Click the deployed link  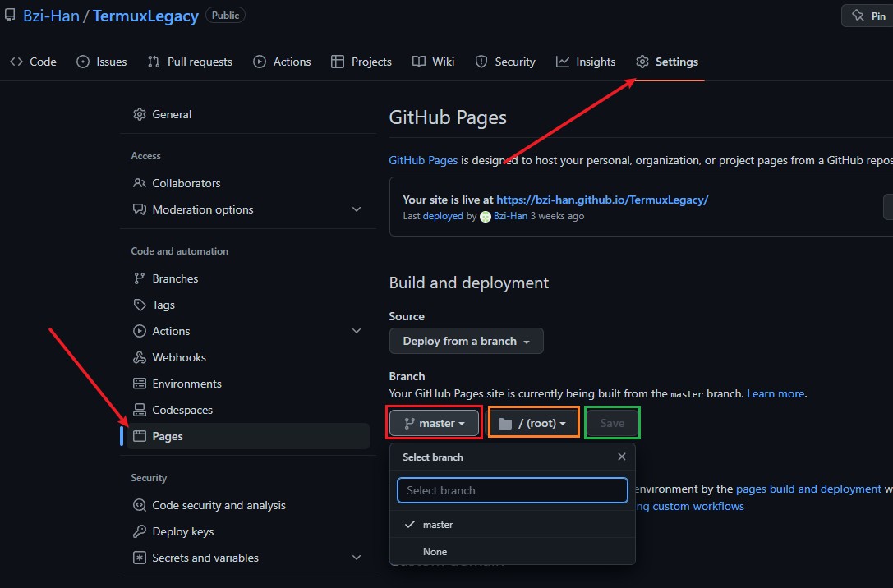(x=443, y=216)
